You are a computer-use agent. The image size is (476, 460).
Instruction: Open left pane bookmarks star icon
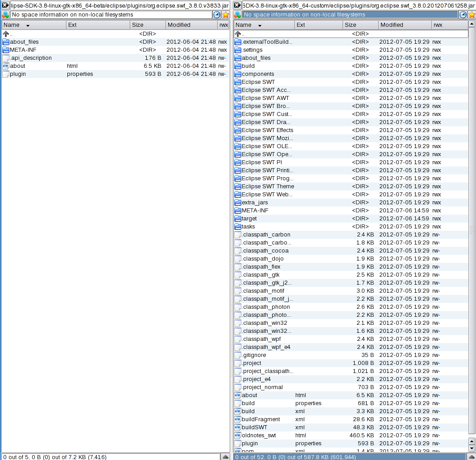[x=226, y=15]
